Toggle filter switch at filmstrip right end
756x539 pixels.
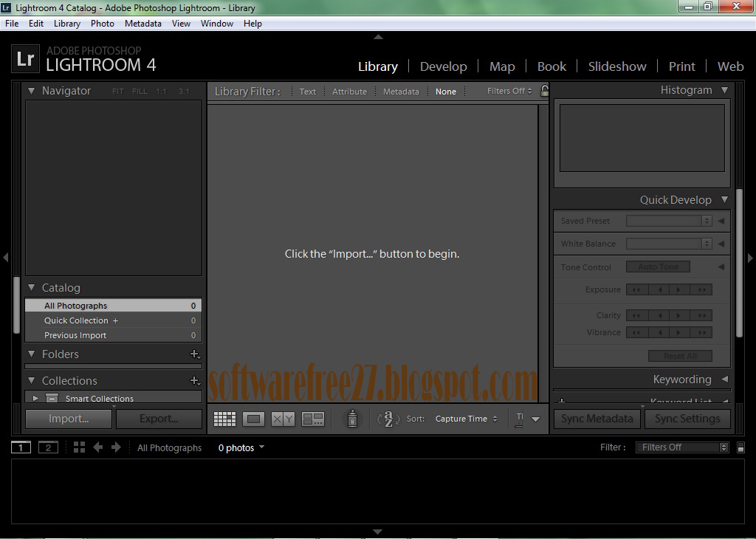pos(741,448)
